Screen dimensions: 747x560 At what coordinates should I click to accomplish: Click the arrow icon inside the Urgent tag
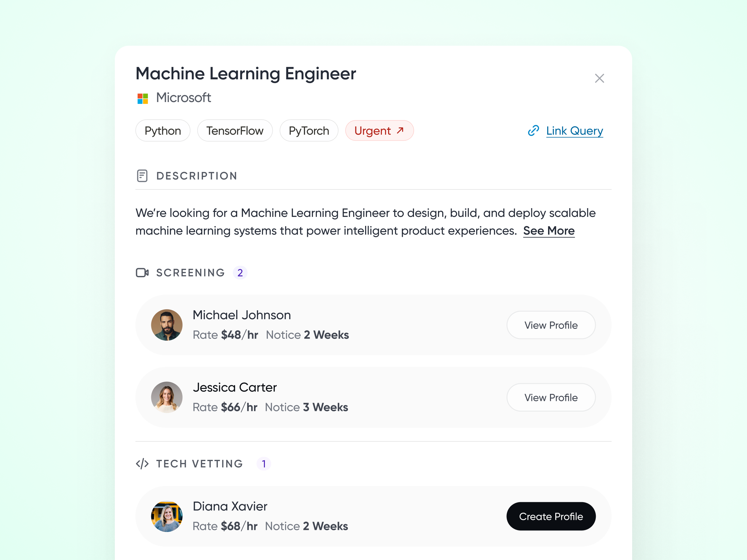point(401,130)
